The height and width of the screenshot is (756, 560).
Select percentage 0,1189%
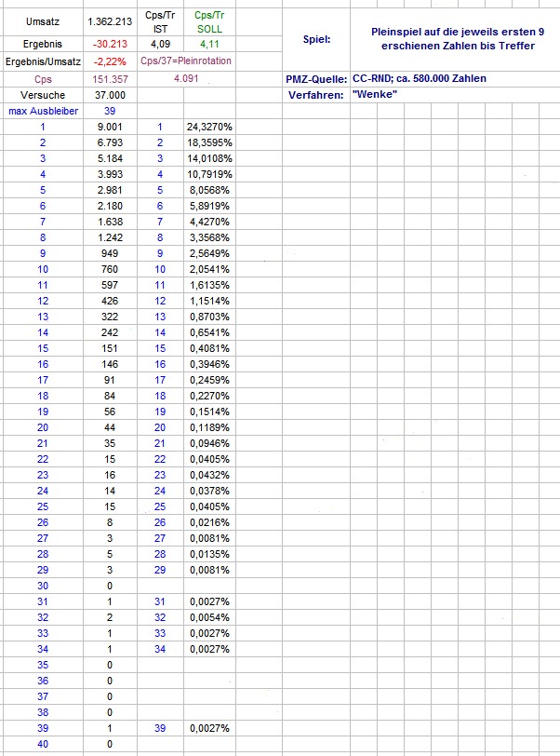point(209,427)
